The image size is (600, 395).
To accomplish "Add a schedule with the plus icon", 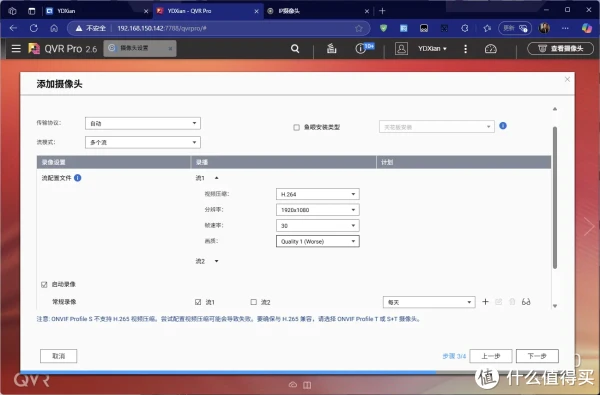I will [x=485, y=302].
